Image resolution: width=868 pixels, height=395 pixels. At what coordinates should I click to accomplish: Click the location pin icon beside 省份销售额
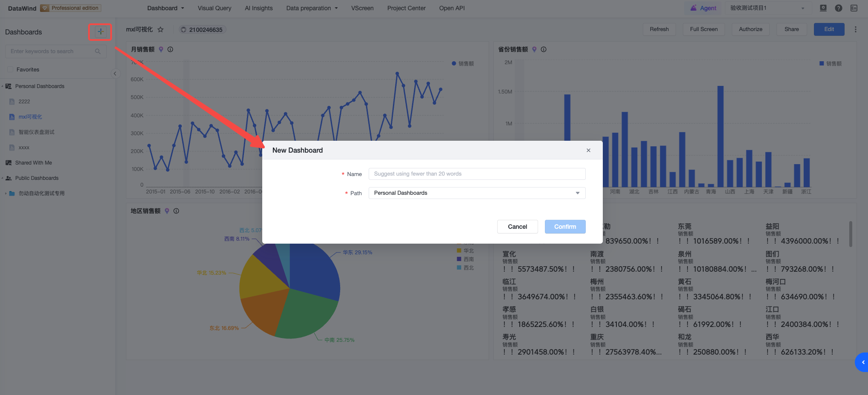pyautogui.click(x=534, y=49)
